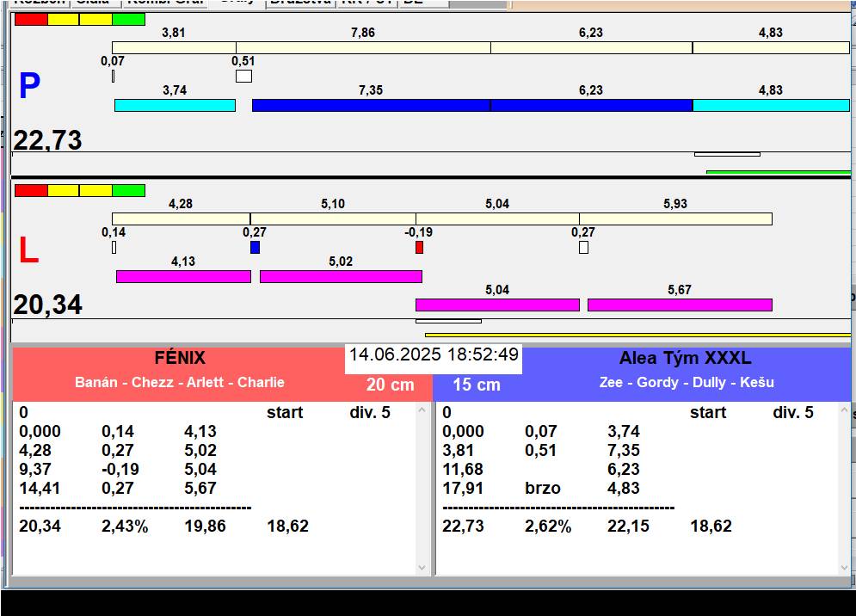Click the dark blue 7,35 run bar
856x616 pixels.
coord(371,105)
